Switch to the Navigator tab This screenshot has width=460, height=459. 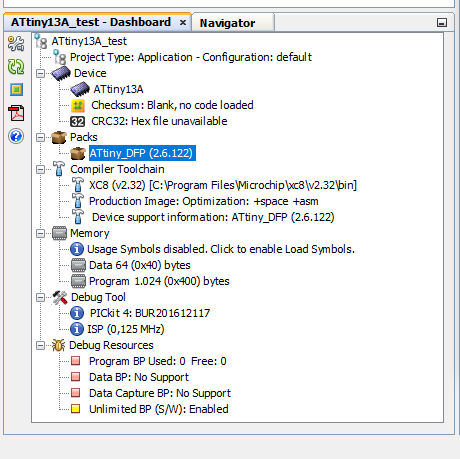tap(233, 23)
